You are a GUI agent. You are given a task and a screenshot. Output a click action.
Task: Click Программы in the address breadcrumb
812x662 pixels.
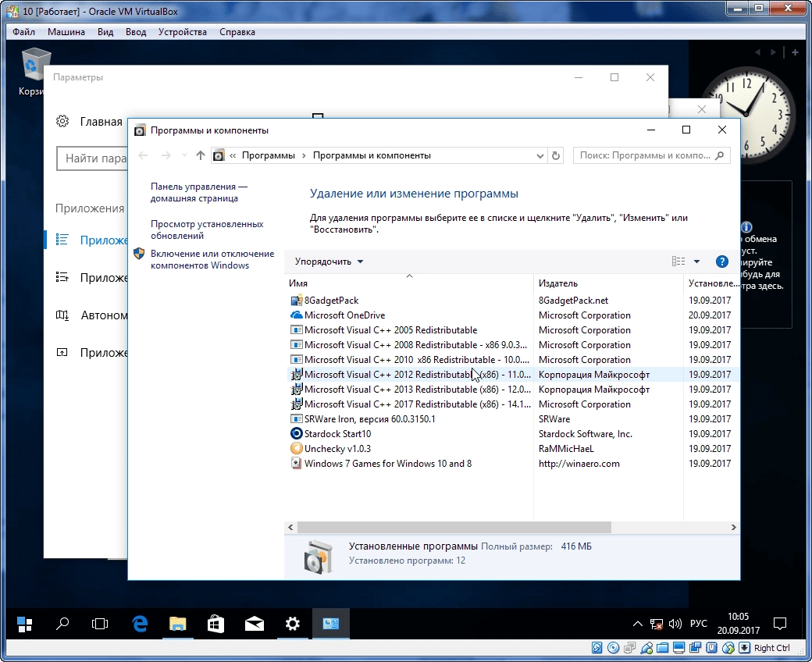[269, 155]
